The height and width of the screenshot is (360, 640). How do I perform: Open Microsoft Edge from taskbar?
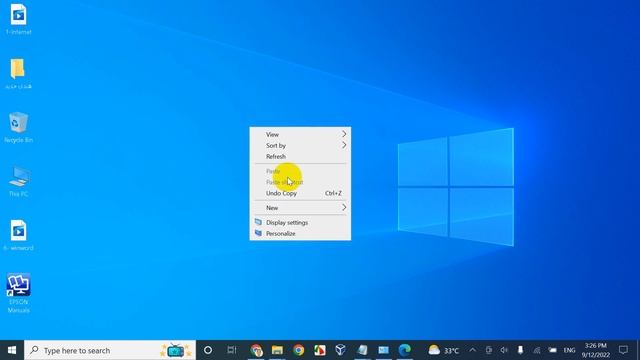point(404,350)
